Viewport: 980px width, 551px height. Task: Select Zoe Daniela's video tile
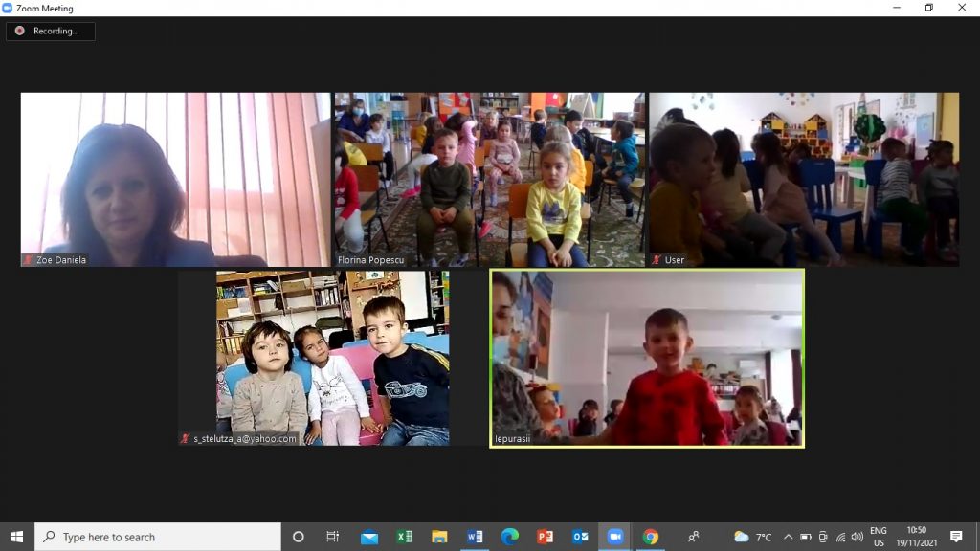tap(175, 177)
